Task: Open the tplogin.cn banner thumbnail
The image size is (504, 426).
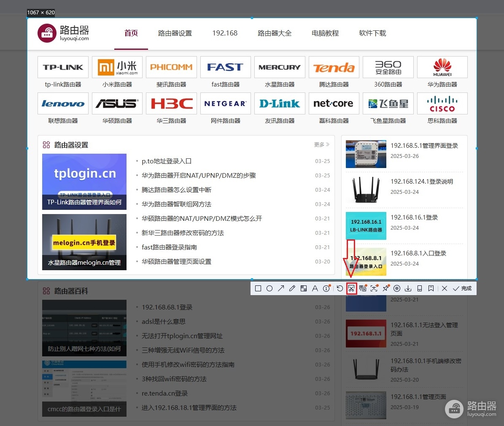Action: tap(84, 182)
